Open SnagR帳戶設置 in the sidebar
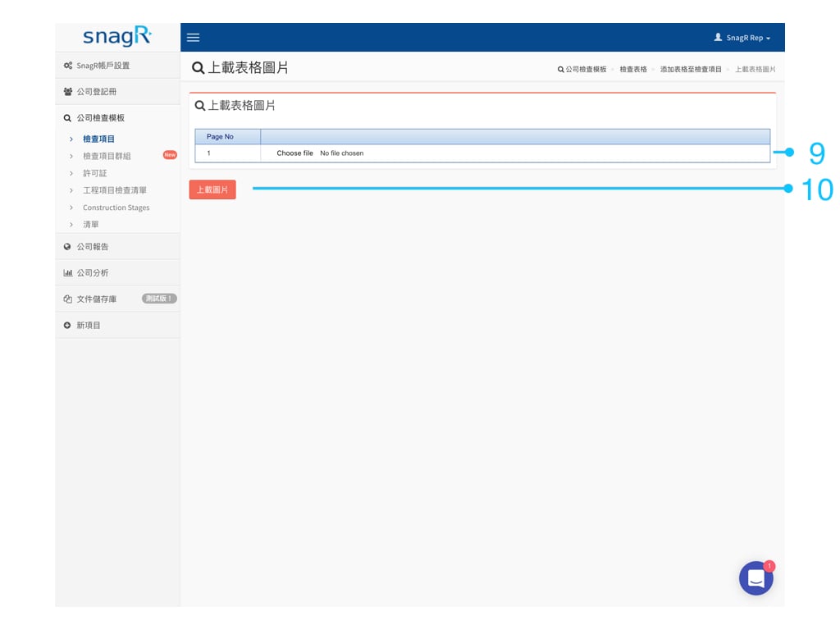The height and width of the screenshot is (630, 840). [x=117, y=66]
